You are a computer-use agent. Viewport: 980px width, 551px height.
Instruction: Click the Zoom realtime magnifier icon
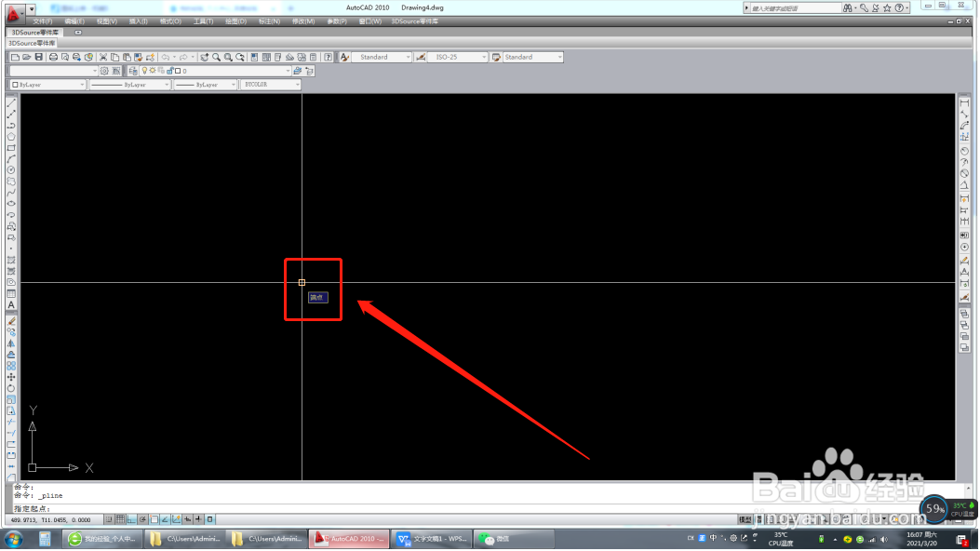(x=216, y=57)
